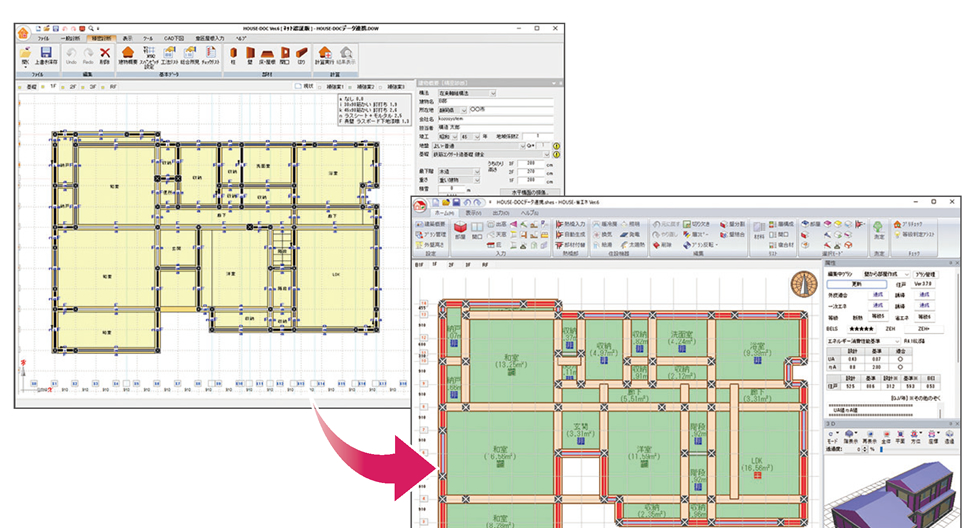Screen dimensions: 972x528
Task: Click the 熱橋入力 tool icon
Action: point(569,224)
